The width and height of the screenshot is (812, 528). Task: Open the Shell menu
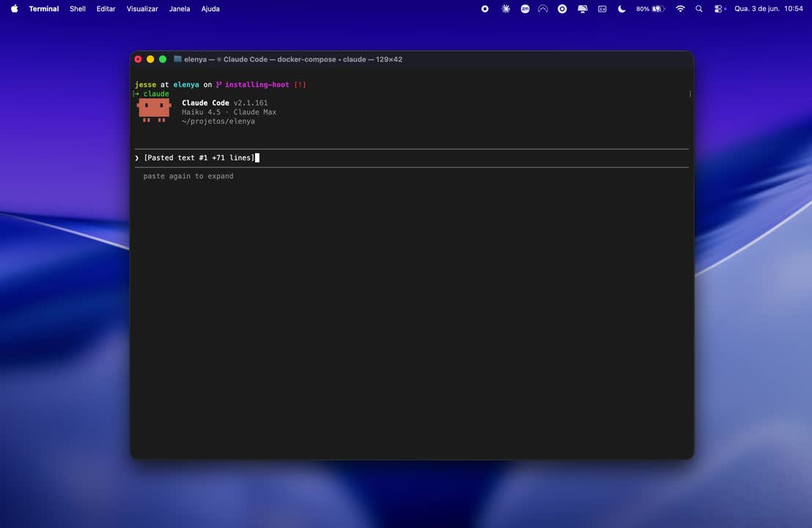click(78, 9)
